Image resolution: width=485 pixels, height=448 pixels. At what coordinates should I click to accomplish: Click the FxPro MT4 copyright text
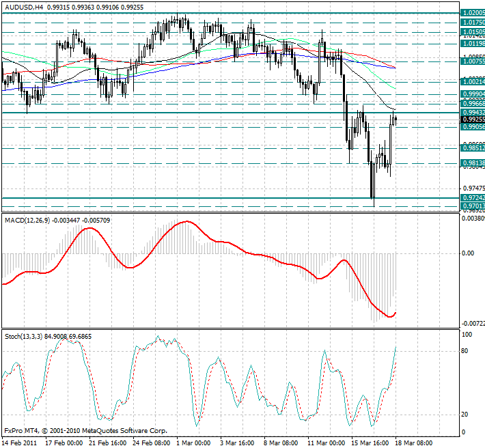click(85, 431)
